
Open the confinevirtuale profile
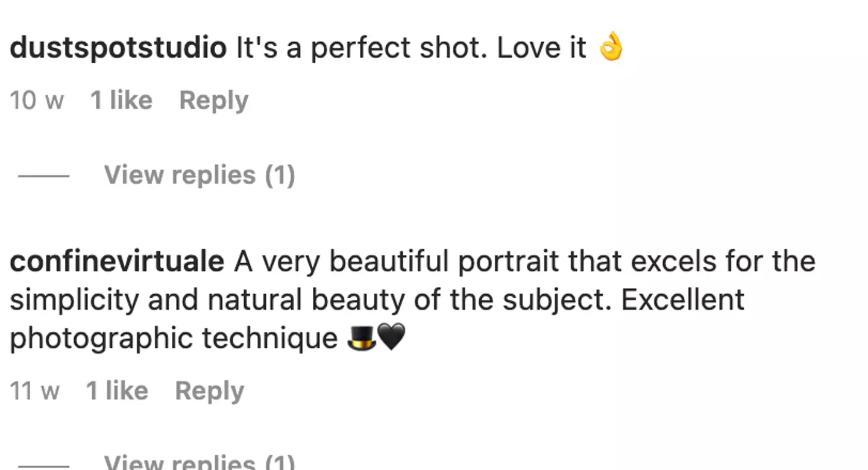(117, 262)
